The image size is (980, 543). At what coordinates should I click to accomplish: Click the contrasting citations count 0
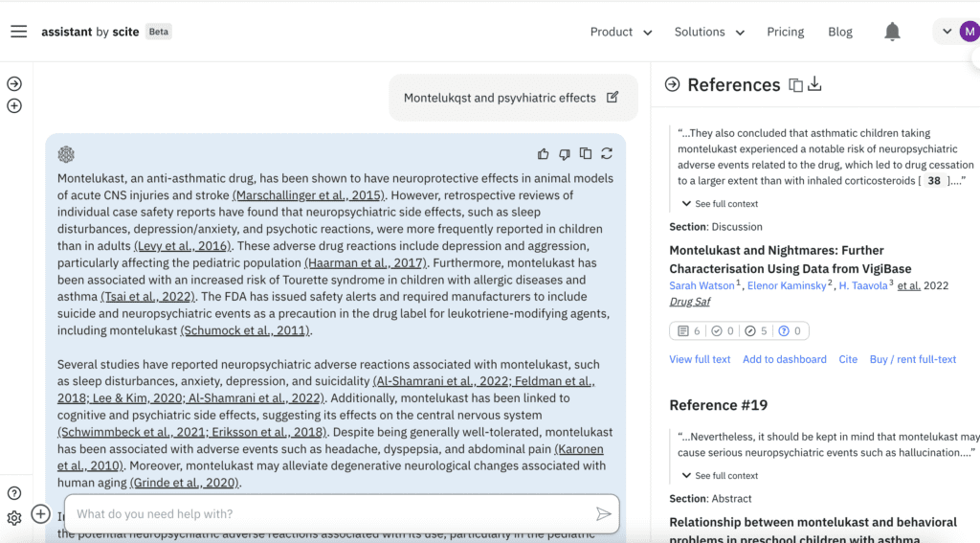click(790, 331)
